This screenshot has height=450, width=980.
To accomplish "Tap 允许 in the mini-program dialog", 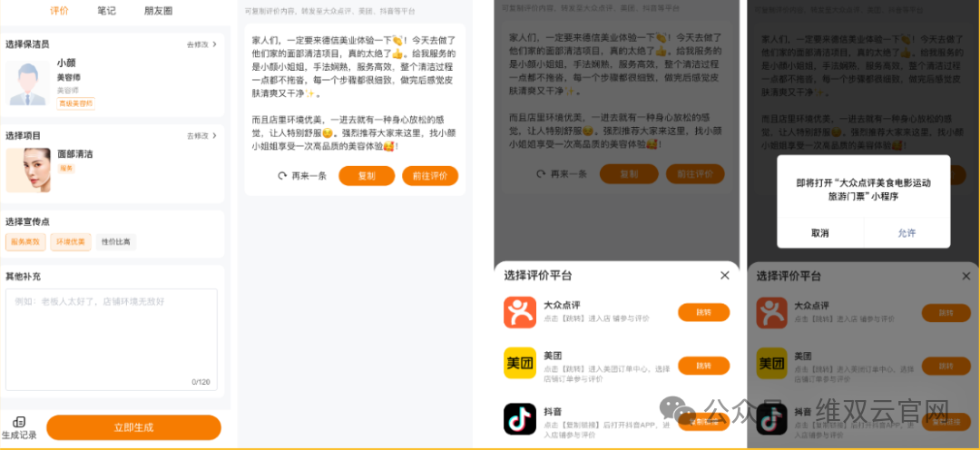I will (x=906, y=233).
